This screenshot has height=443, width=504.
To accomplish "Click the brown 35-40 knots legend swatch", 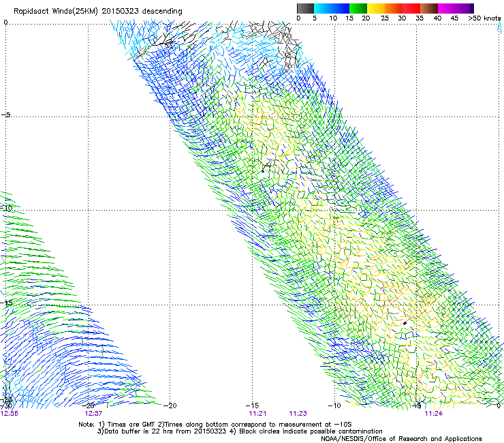I will pos(429,8).
